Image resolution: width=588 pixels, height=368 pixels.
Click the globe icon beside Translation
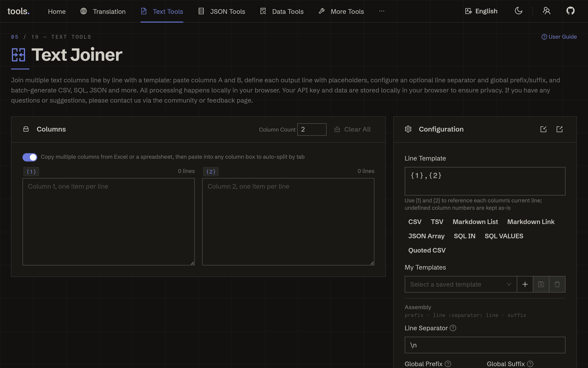[x=84, y=11]
